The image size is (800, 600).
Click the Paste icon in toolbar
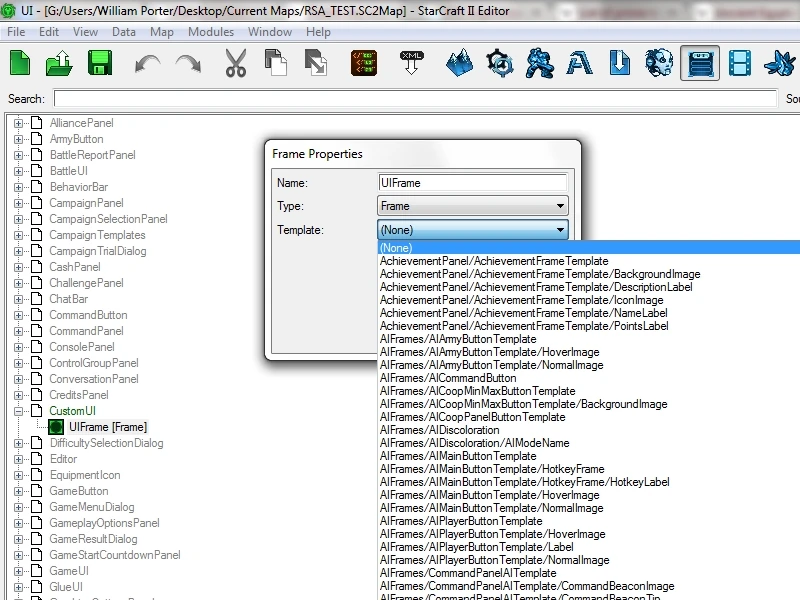point(316,63)
